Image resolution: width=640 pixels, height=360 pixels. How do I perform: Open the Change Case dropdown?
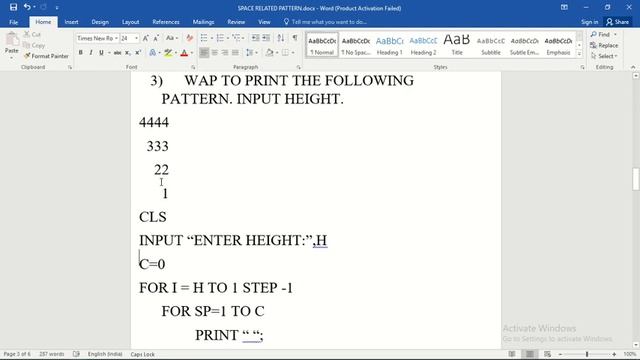pyautogui.click(x=171, y=38)
